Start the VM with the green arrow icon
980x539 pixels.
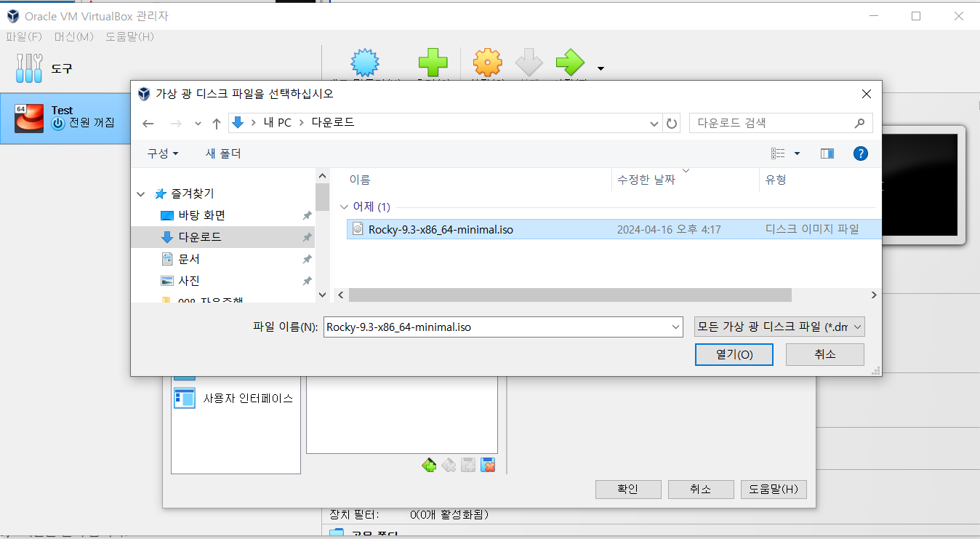(x=570, y=64)
